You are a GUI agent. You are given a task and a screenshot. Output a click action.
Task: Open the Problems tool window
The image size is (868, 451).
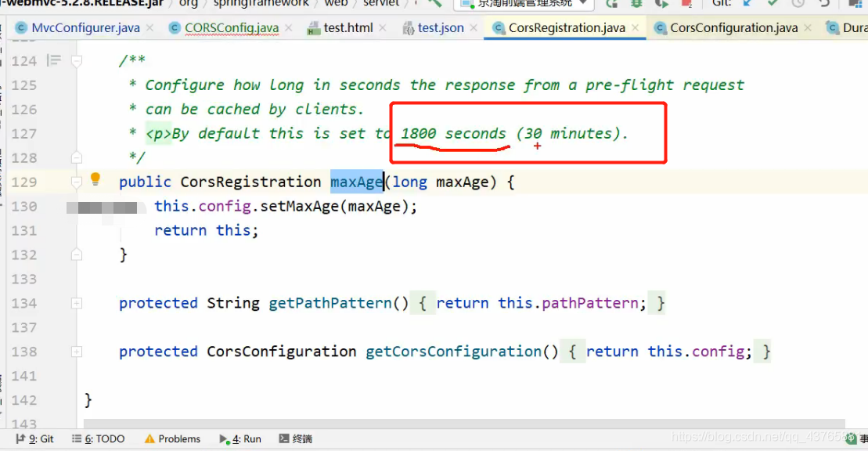tap(173, 438)
